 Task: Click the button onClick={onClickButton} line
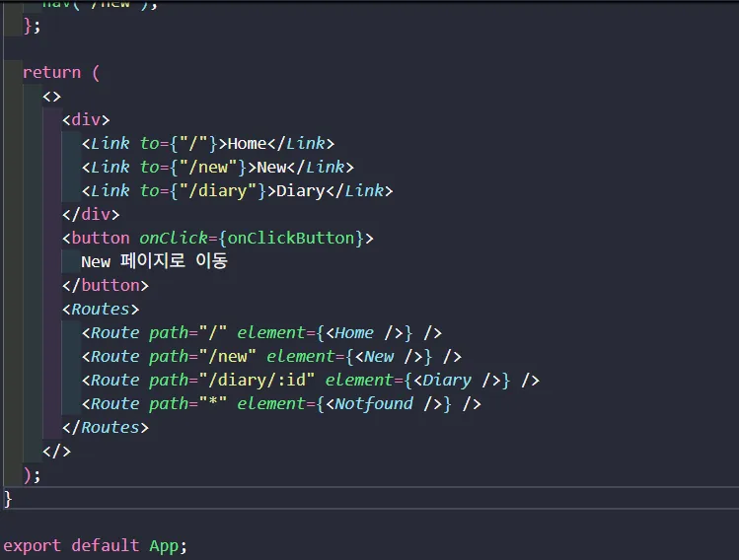click(x=218, y=239)
